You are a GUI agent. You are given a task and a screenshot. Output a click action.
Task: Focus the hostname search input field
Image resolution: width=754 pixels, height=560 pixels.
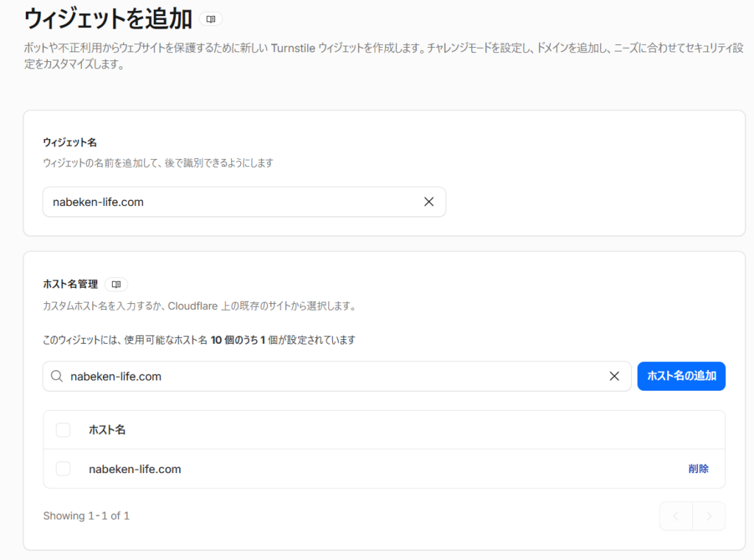(x=337, y=376)
